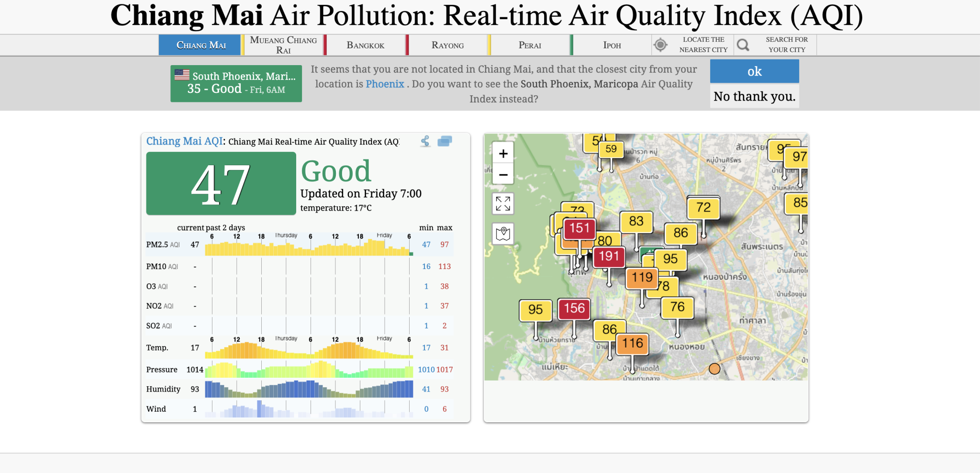Switch to the Rayong tab
Viewport: 980px width, 473px height.
tap(447, 45)
